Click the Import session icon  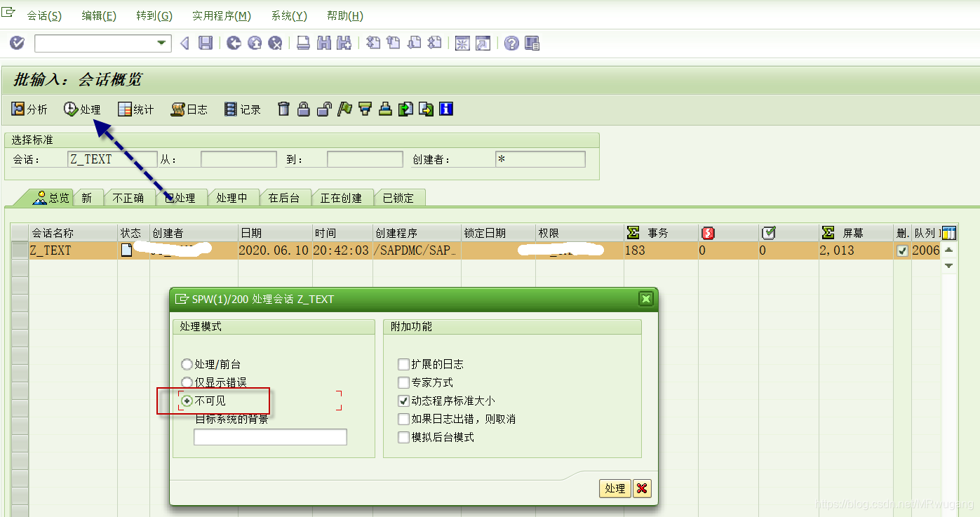click(x=405, y=109)
